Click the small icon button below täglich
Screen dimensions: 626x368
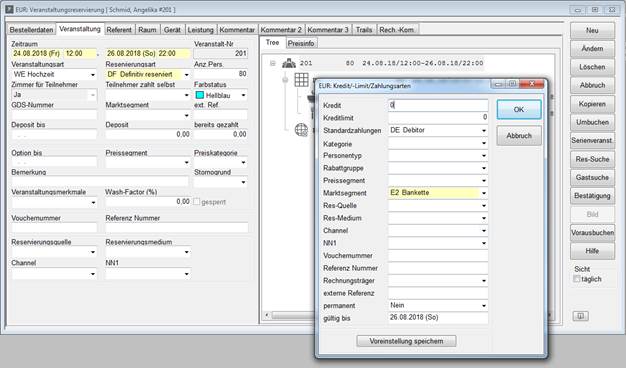pyautogui.click(x=580, y=316)
